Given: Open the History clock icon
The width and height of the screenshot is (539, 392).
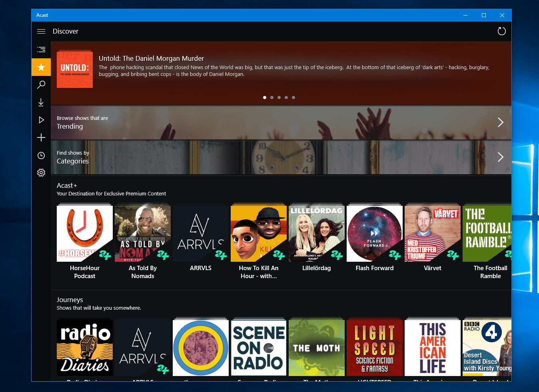Looking at the screenshot, I should coord(41,155).
